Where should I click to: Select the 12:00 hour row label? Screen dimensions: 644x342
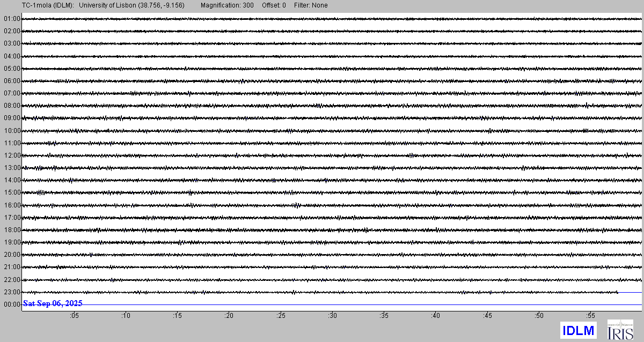[x=12, y=155]
